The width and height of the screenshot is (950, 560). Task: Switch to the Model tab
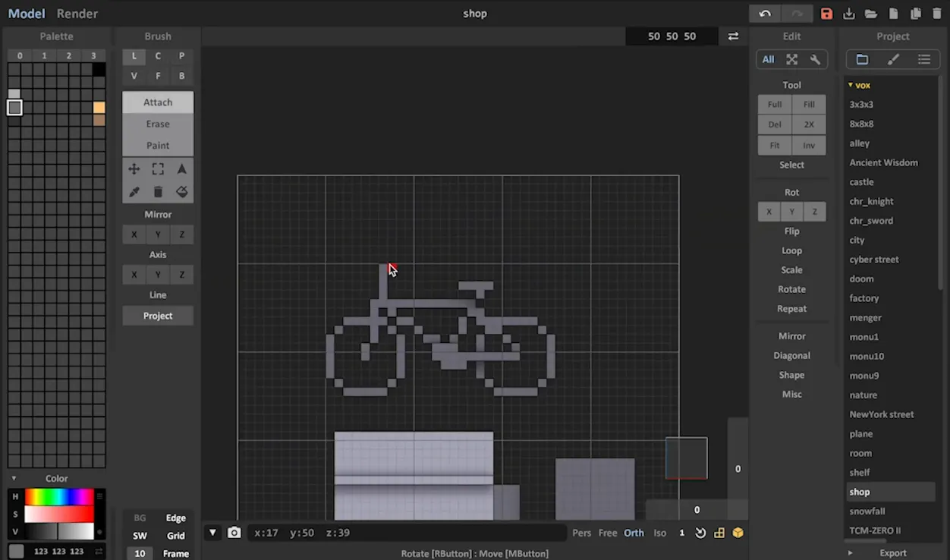(x=27, y=14)
